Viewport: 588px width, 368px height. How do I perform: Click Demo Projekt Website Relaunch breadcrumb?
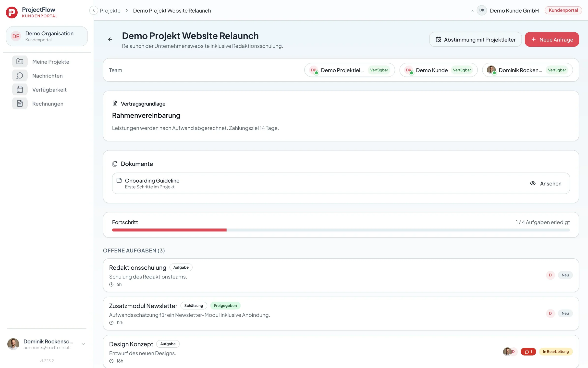[172, 11]
